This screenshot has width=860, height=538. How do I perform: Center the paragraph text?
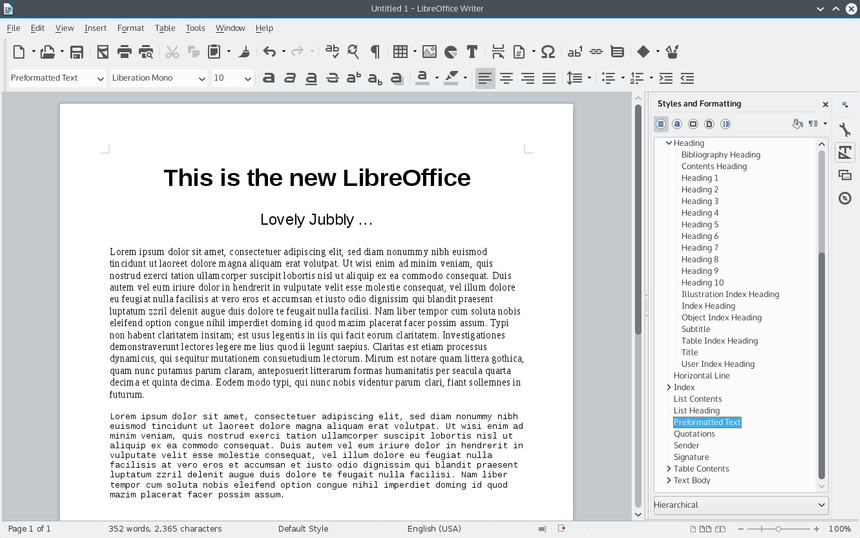pos(506,78)
